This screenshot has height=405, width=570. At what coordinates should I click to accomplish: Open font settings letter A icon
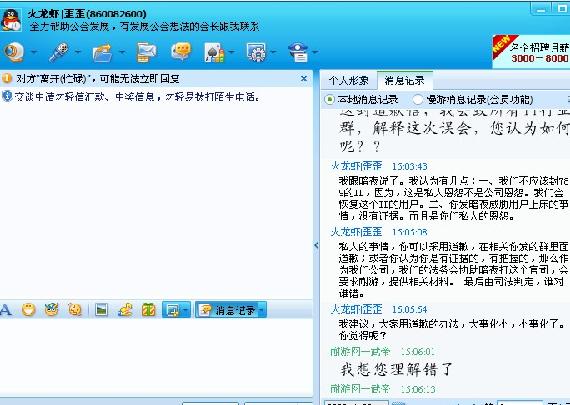[6, 310]
